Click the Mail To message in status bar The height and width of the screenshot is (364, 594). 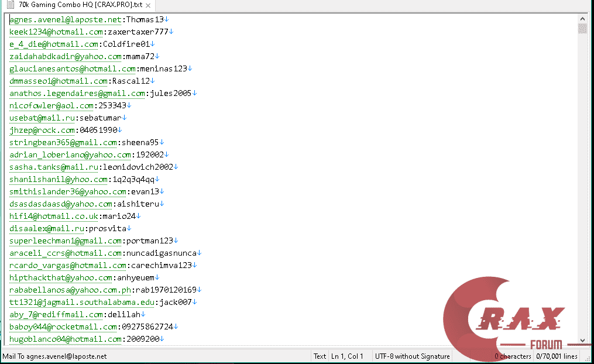point(54,356)
